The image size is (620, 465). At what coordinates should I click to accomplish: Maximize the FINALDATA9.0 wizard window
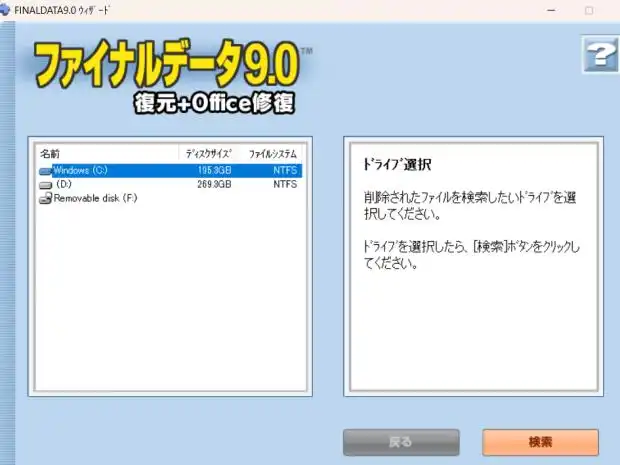[589, 10]
